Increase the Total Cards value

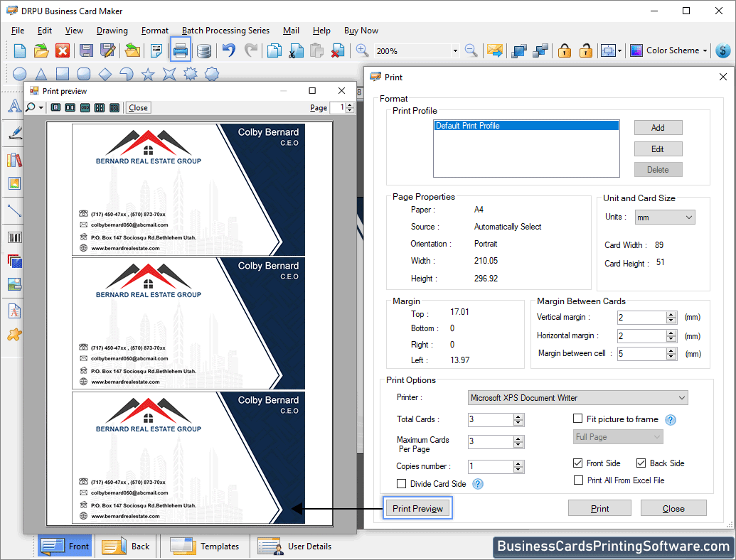pyautogui.click(x=518, y=416)
